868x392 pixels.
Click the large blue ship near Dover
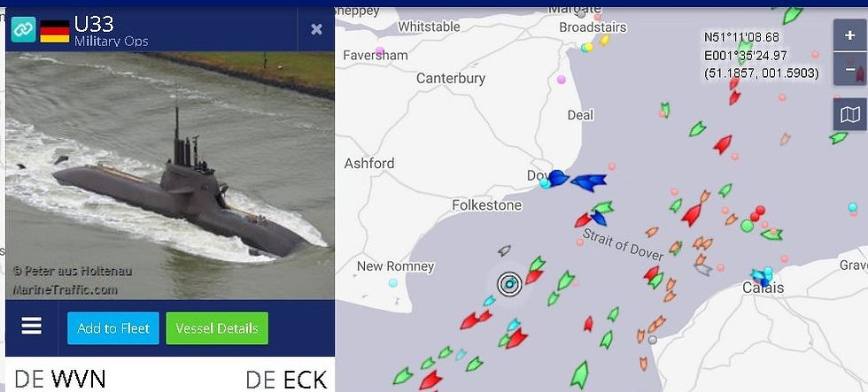coord(588,182)
